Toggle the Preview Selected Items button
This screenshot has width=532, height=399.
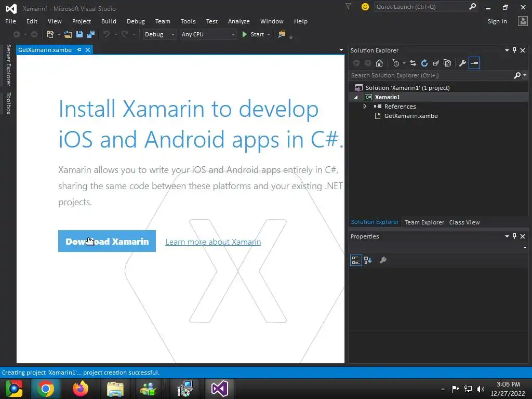[x=474, y=63]
